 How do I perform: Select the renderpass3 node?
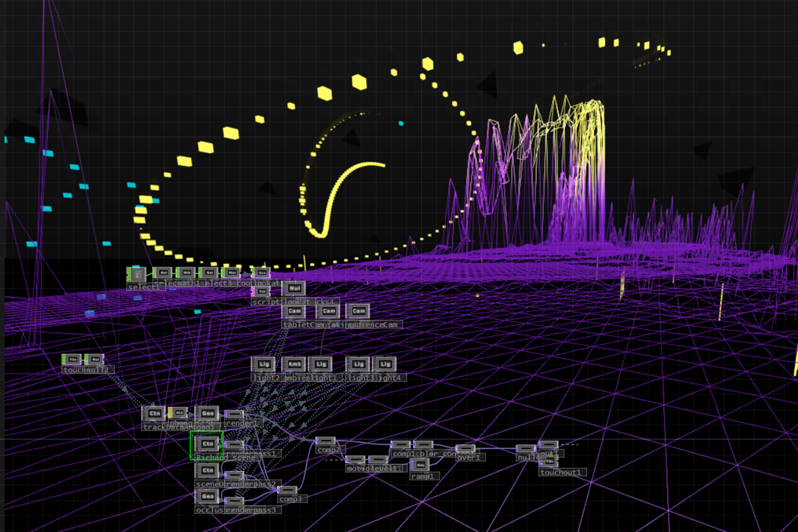click(234, 501)
